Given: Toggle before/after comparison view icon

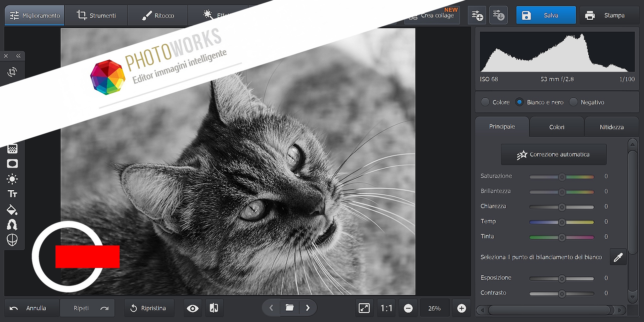Looking at the screenshot, I should coord(214,308).
